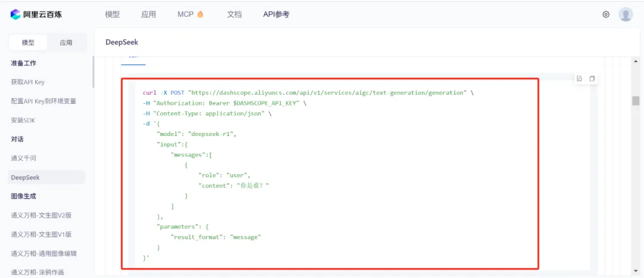Viewport: 644px width, 278px height.
Task: Click the 图像生成 section heading
Action: [x=23, y=196]
